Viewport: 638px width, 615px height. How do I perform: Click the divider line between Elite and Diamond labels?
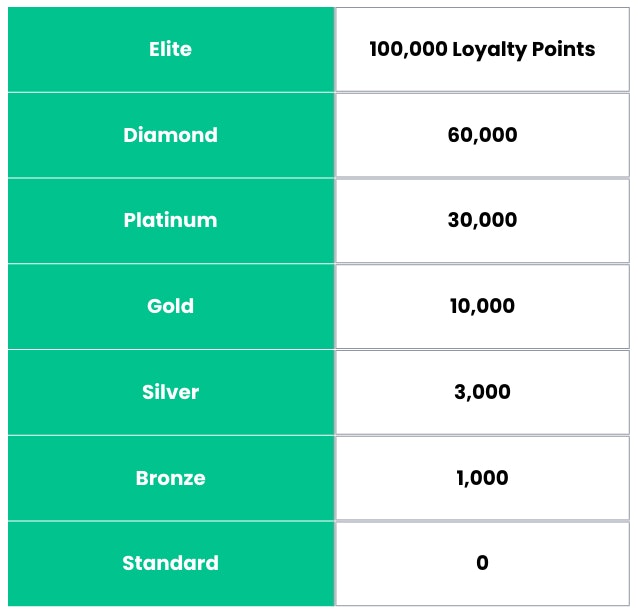point(170,92)
